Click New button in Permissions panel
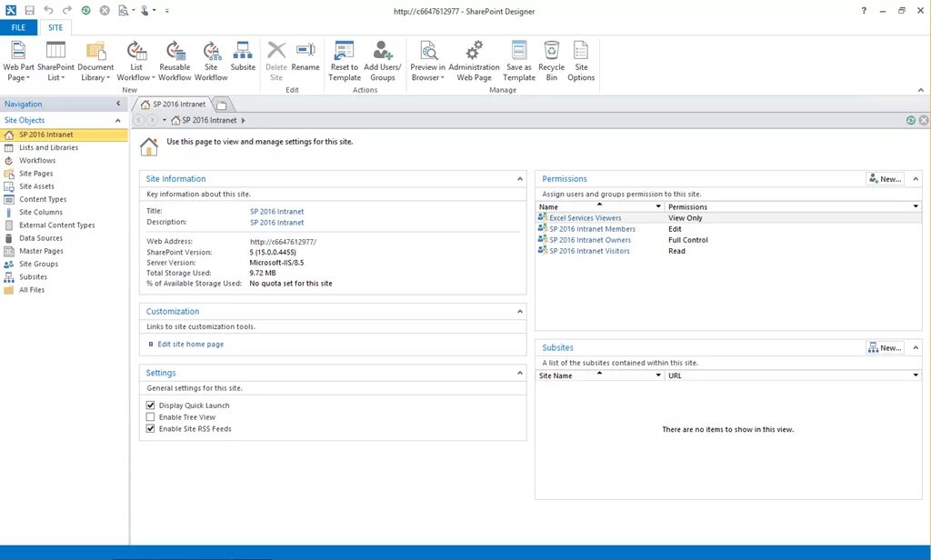This screenshot has height=560, width=931. pyautogui.click(x=885, y=179)
